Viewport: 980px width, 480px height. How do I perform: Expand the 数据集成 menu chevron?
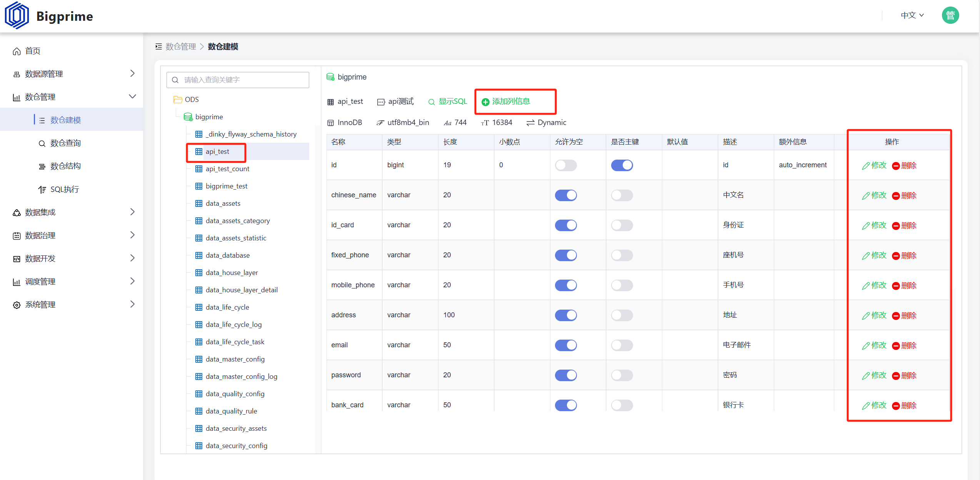pos(132,212)
